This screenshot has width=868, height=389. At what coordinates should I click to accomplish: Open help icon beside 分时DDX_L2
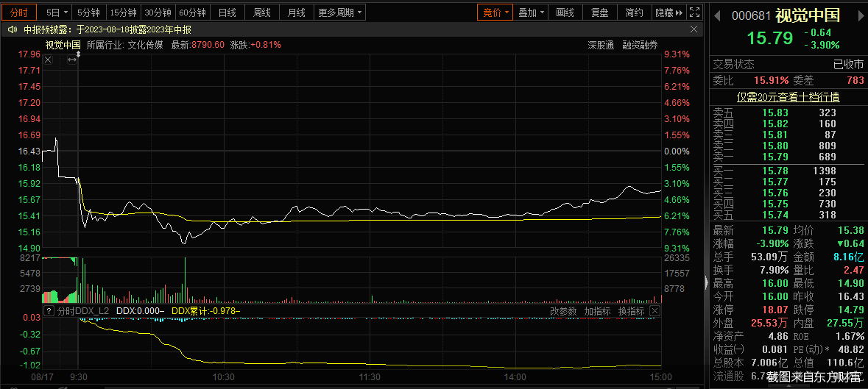[49, 311]
